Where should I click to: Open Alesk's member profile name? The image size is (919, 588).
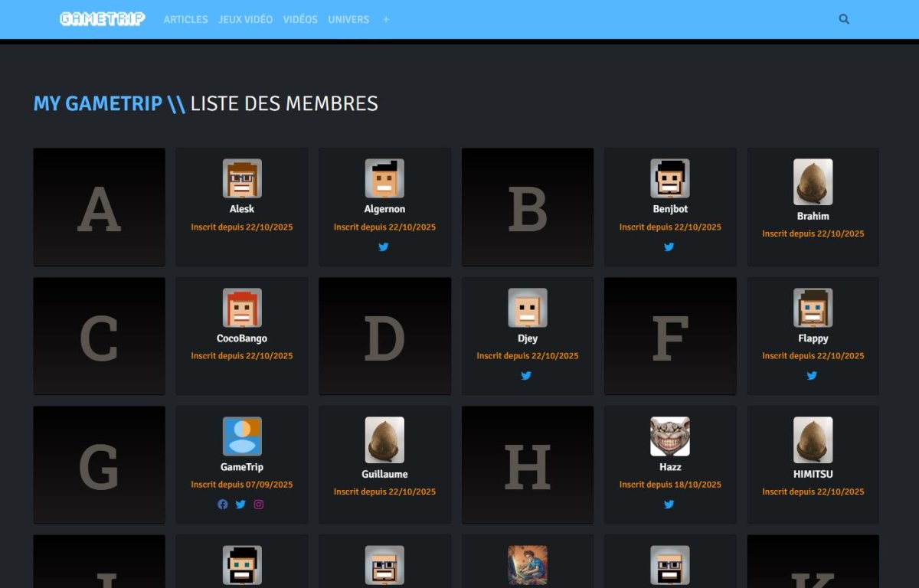(242, 209)
